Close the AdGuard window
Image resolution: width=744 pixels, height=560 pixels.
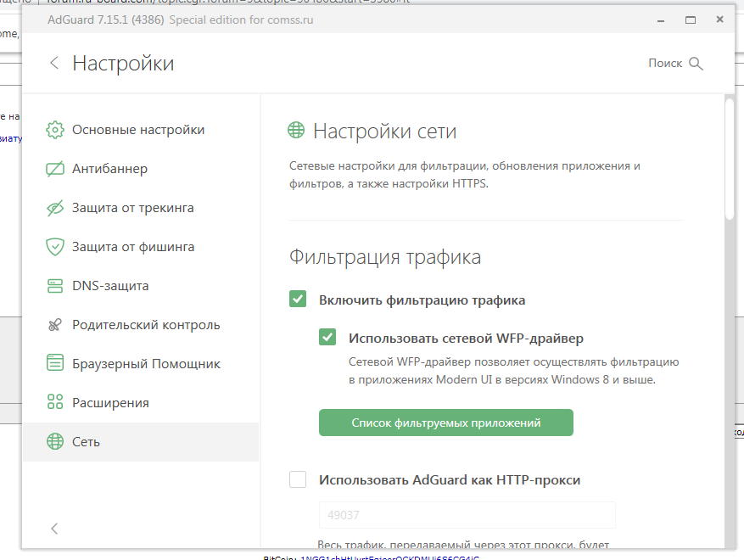[719, 20]
